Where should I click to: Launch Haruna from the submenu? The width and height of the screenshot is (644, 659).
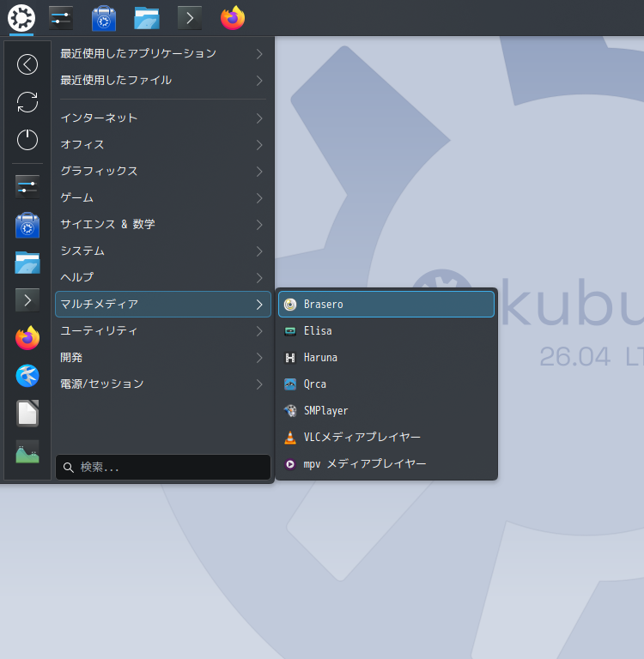(x=386, y=357)
